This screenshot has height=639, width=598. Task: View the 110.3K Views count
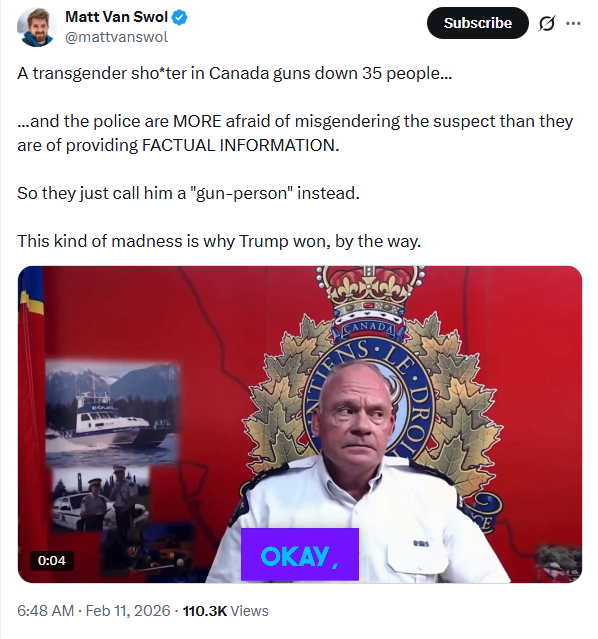pyautogui.click(x=225, y=611)
